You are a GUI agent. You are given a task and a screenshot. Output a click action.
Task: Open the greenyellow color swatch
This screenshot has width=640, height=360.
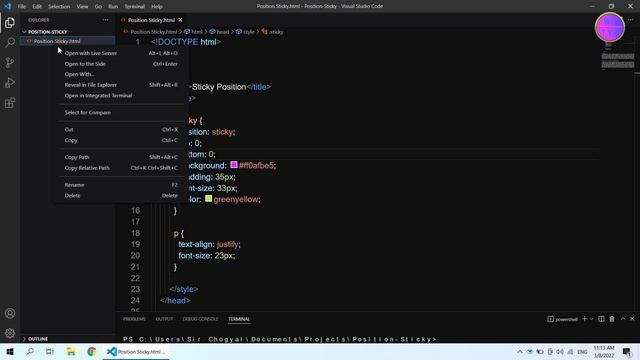(x=209, y=199)
